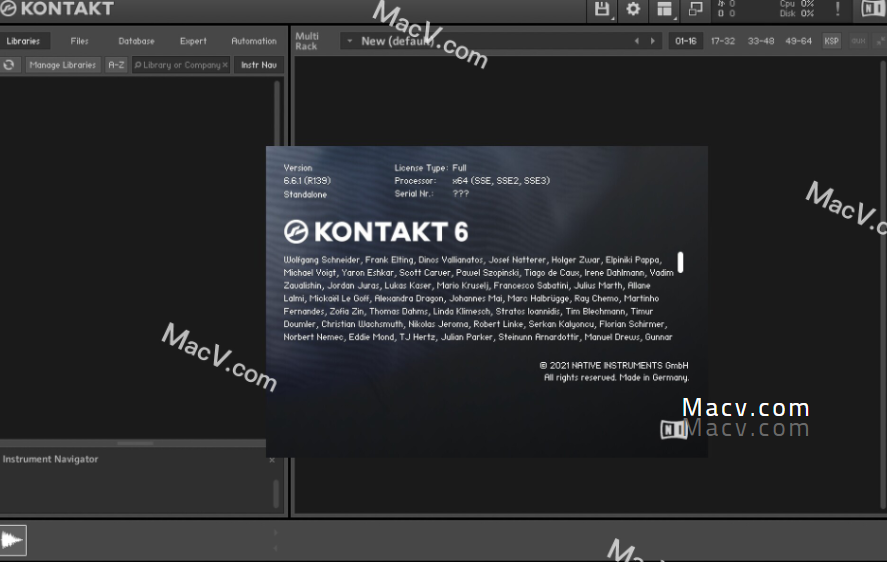This screenshot has height=562, width=887.
Task: Click the Multi Rack label
Action: coord(307,41)
